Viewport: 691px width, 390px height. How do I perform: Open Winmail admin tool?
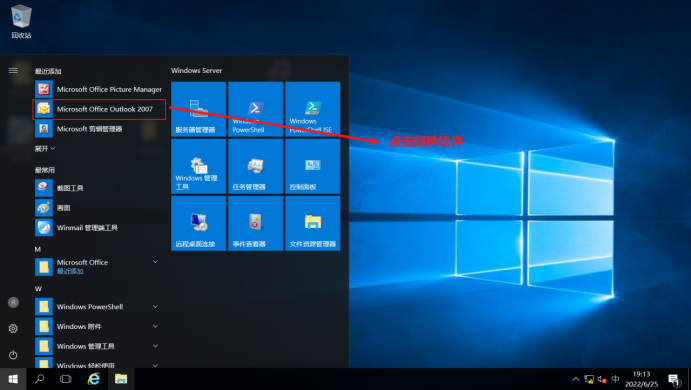[99, 227]
